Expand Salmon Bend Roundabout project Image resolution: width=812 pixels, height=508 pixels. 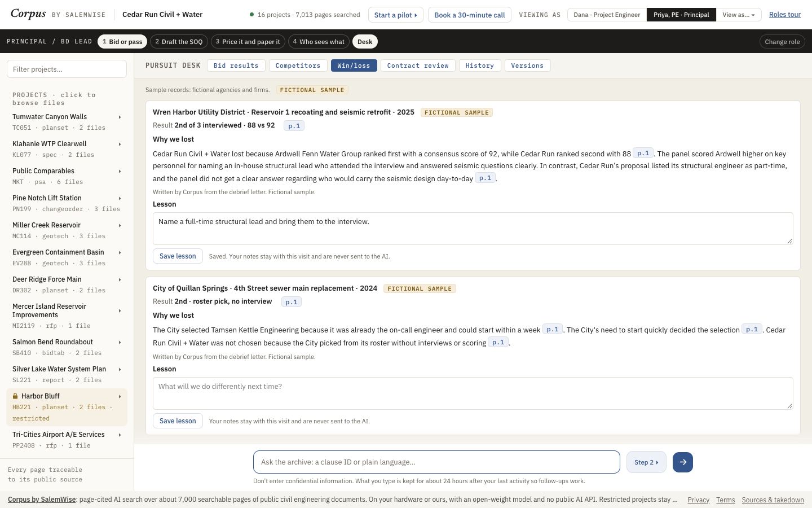pyautogui.click(x=67, y=347)
